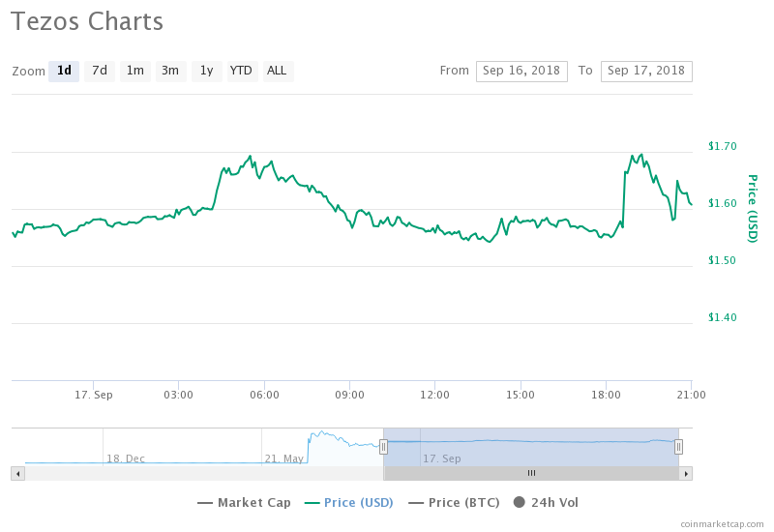This screenshot has width=774, height=532.
Task: Select the 1d zoom range
Action: pos(64,71)
